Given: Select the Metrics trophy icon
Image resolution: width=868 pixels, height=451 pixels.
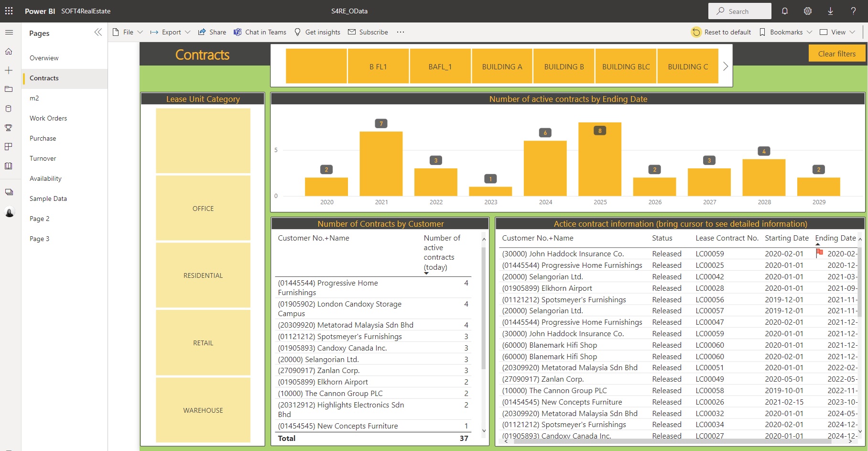Looking at the screenshot, I should tap(9, 128).
